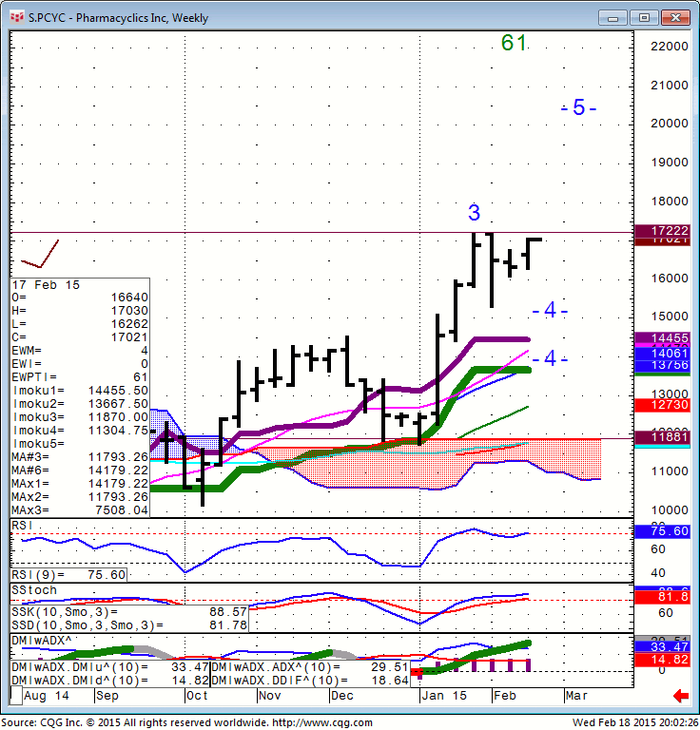
Task: Click the purple 14455 price tag
Action: pyautogui.click(x=662, y=338)
